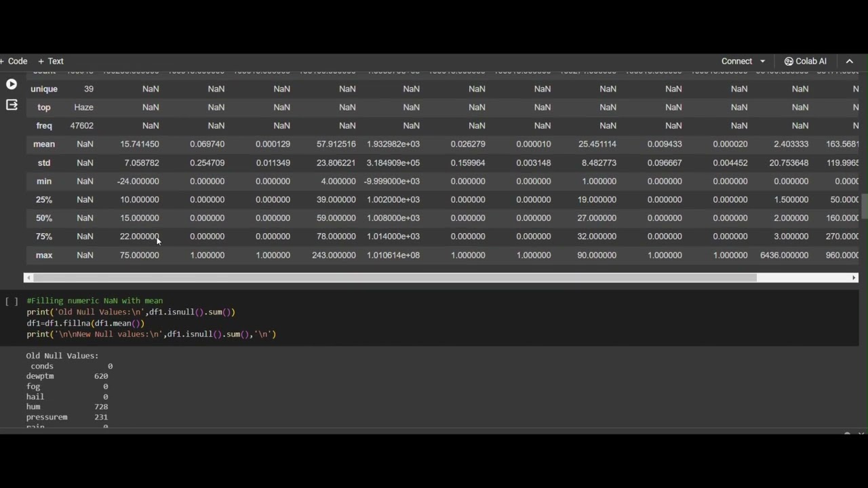
Task: Click the 'Haze' cell in top row
Action: tap(84, 107)
